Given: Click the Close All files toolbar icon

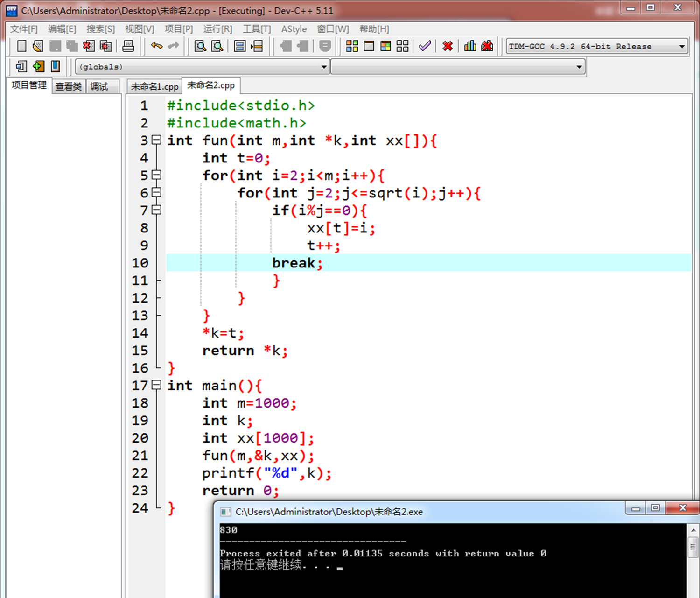Looking at the screenshot, I should pos(106,46).
